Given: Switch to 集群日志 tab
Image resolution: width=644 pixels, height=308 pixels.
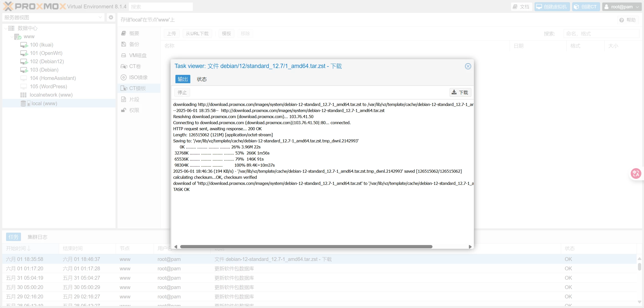Looking at the screenshot, I should (x=37, y=237).
